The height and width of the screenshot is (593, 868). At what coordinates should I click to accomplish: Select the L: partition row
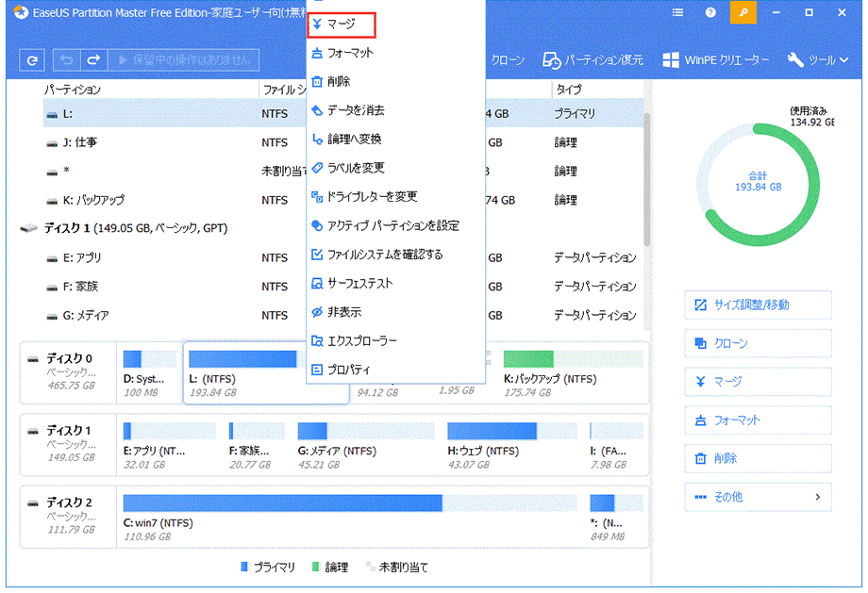coord(343,113)
